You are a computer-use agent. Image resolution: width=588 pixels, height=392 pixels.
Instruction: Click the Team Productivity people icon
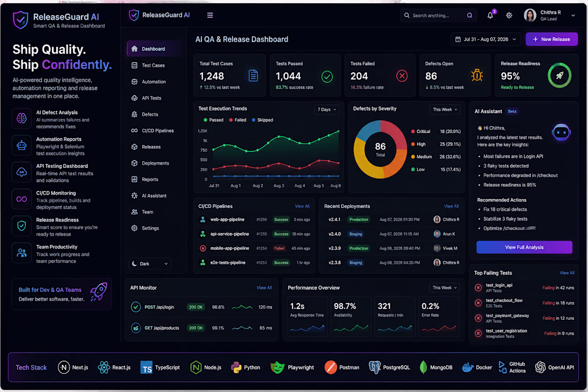(21, 253)
